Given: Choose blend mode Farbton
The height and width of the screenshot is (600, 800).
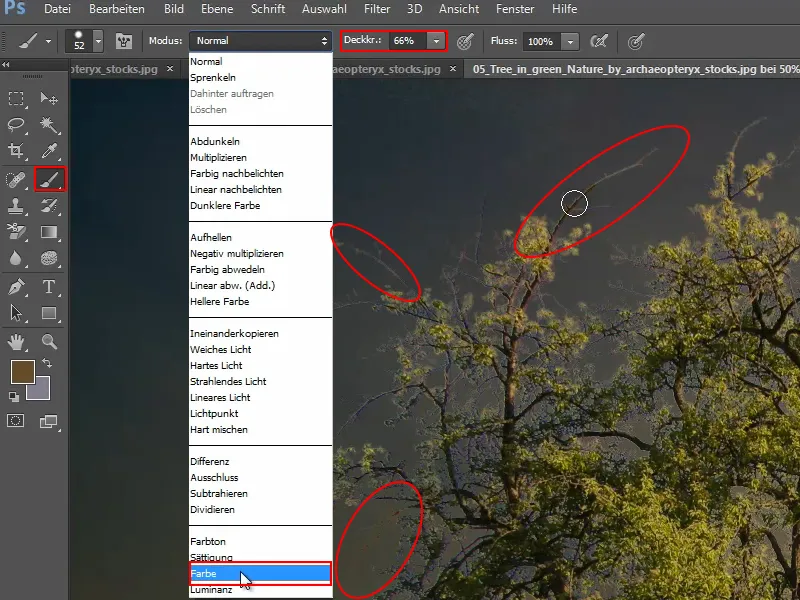Looking at the screenshot, I should pos(260,542).
